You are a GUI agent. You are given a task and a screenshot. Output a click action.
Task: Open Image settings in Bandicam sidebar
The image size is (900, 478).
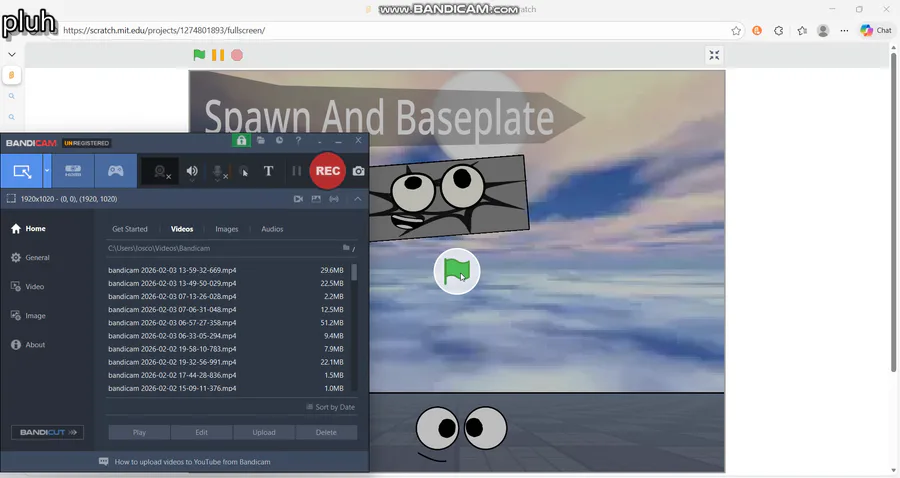pyautogui.click(x=28, y=316)
